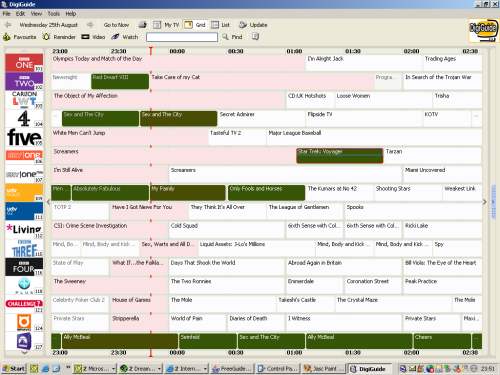Screen dimensions: 500x375
Task: Open the Help menu
Action: [71, 14]
